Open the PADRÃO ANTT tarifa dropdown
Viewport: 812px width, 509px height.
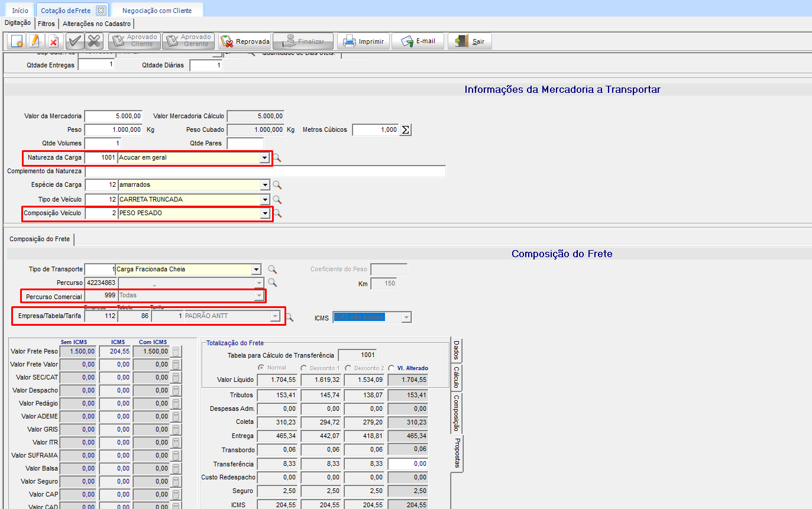tap(274, 316)
